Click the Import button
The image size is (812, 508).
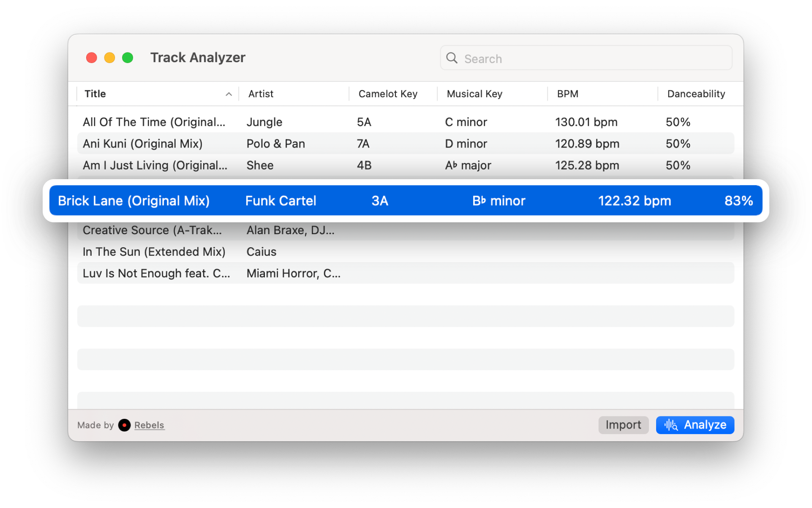click(623, 425)
